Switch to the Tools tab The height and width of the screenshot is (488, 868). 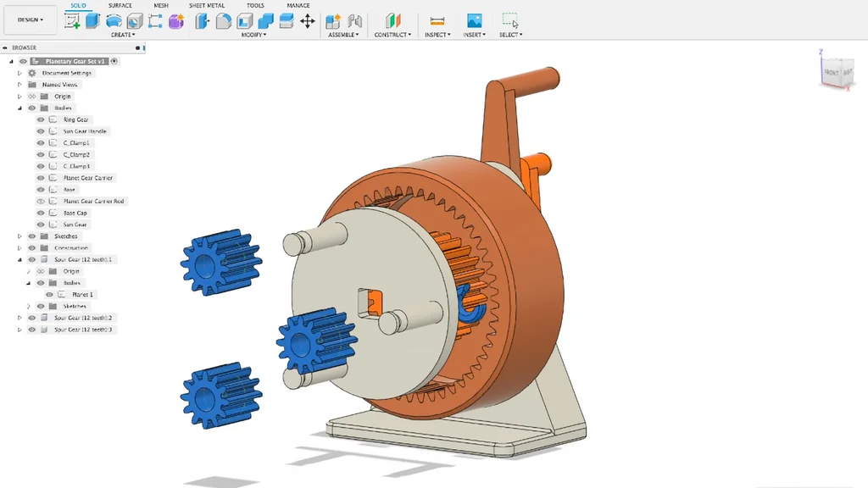point(255,6)
